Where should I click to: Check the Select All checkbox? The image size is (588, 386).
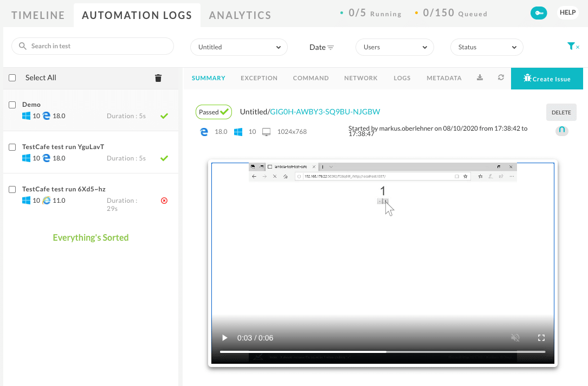coord(12,78)
